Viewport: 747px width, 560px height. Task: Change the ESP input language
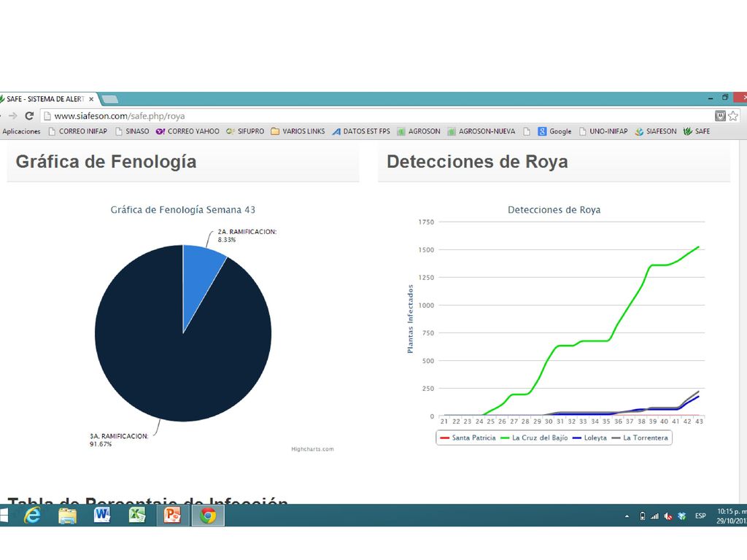(x=700, y=516)
